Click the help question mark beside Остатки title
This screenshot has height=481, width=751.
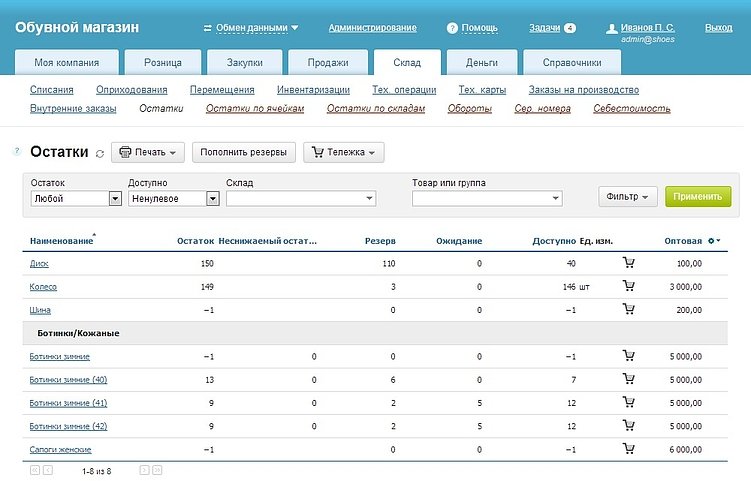pyautogui.click(x=17, y=151)
